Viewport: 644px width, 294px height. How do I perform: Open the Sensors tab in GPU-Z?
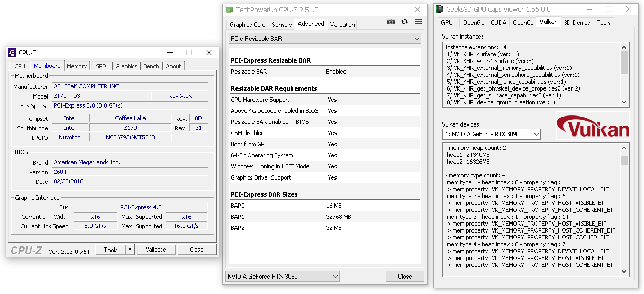pos(282,25)
